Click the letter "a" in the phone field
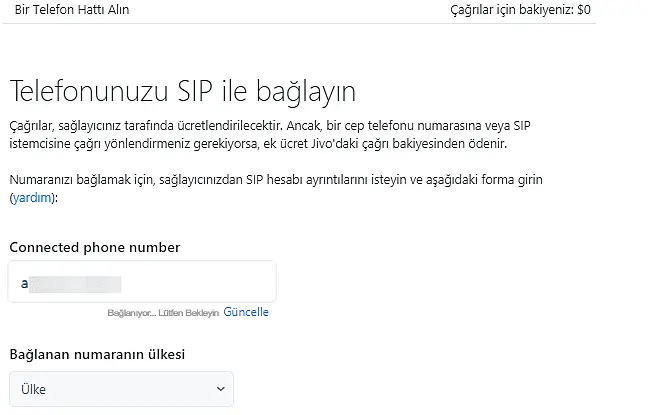Screen dimensions: 657x415 24,283
